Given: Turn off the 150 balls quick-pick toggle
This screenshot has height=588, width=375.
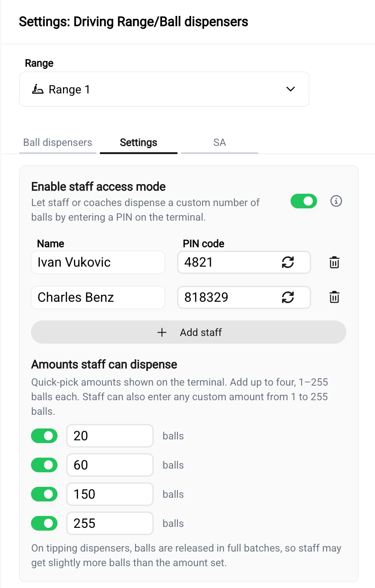Looking at the screenshot, I should point(44,494).
